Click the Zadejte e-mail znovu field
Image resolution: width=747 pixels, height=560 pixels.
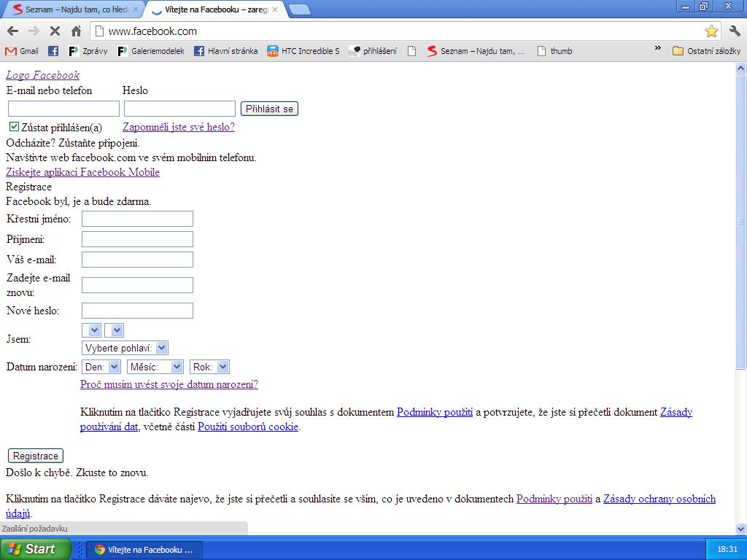tap(137, 285)
